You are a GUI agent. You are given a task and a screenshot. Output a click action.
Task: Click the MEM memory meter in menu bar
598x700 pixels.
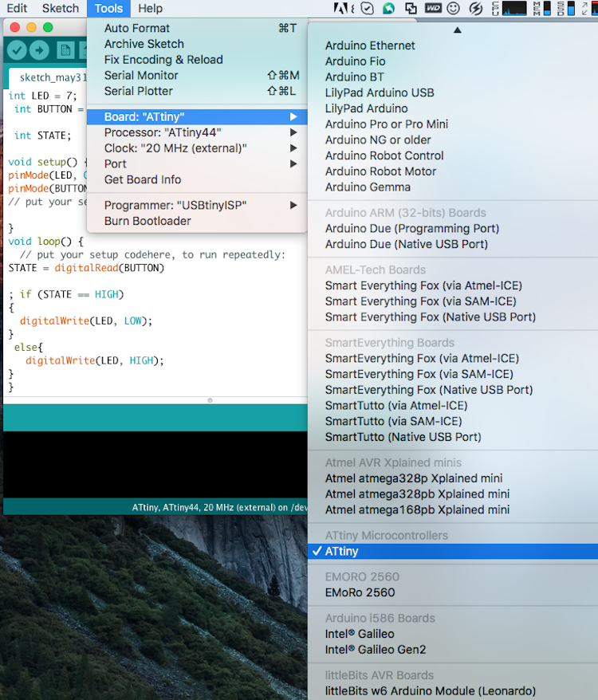pos(541,8)
